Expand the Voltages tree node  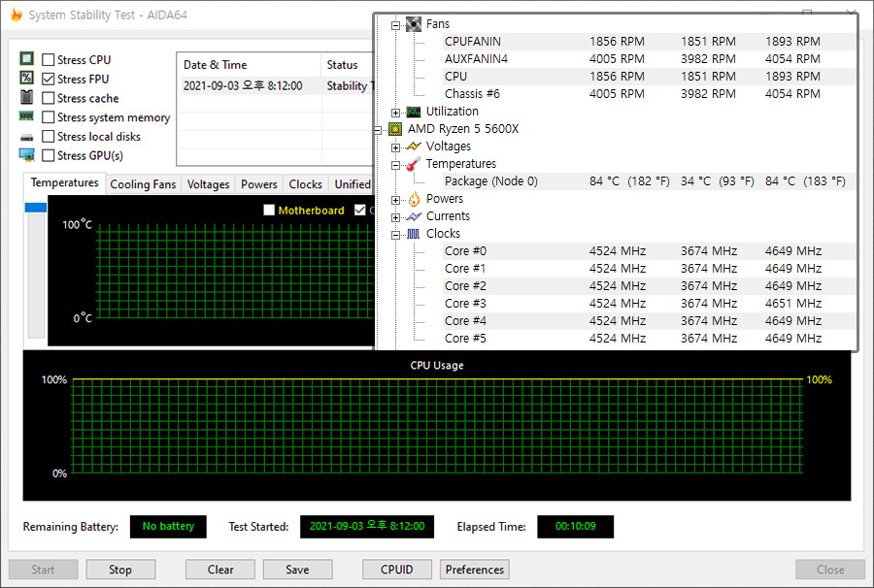point(396,147)
